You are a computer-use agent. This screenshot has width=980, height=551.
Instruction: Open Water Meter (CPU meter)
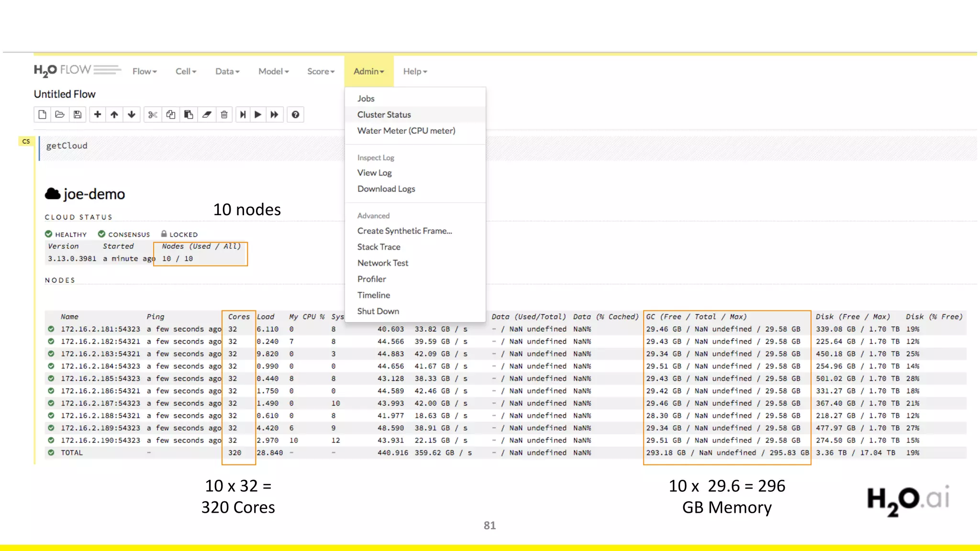[406, 131]
